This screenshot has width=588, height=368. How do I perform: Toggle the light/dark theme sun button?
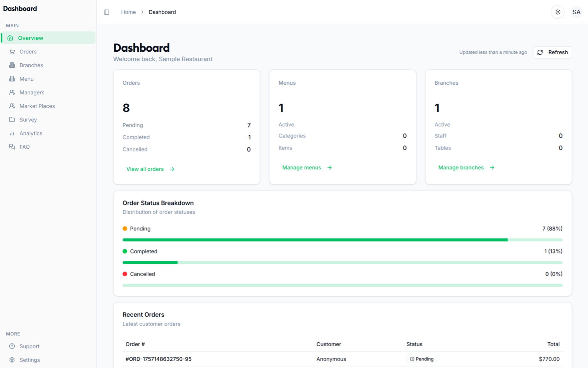pyautogui.click(x=558, y=12)
